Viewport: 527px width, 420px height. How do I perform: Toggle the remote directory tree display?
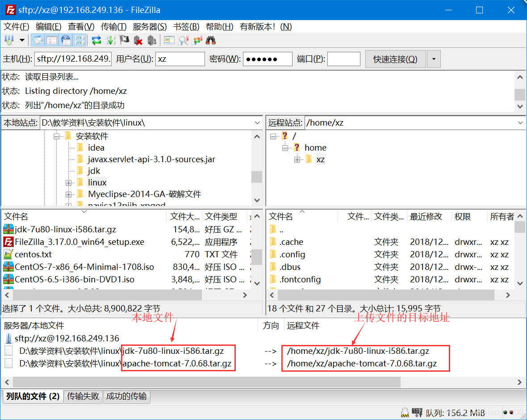[x=66, y=40]
